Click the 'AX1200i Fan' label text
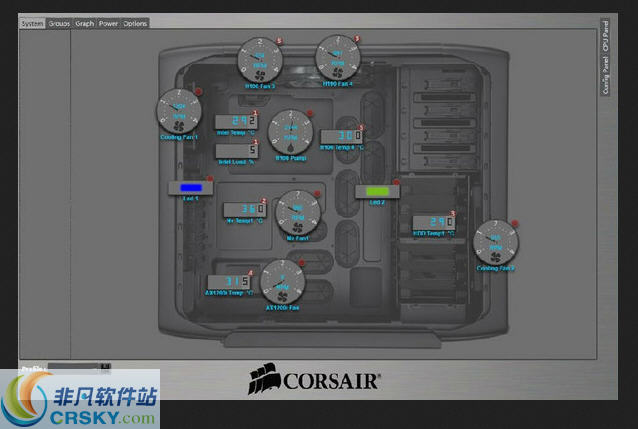 click(282, 308)
